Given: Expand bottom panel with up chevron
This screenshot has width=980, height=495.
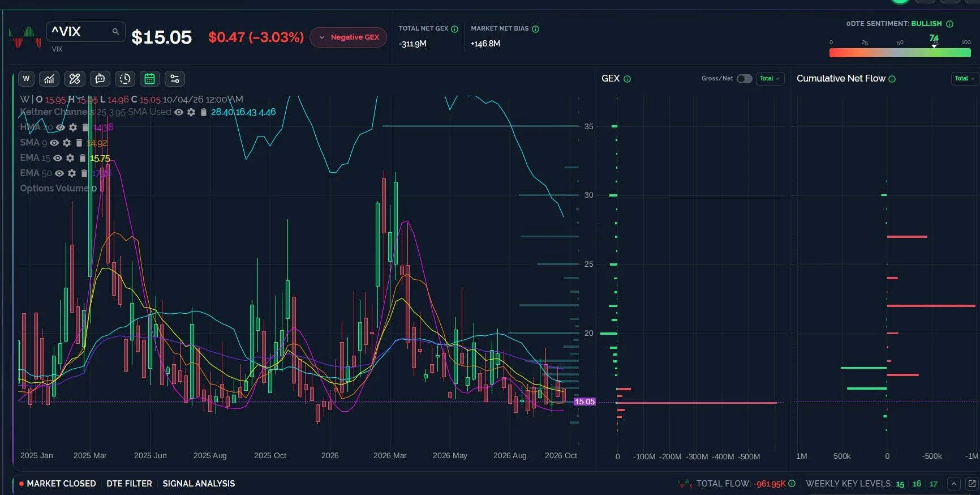Looking at the screenshot, I should point(954,484).
